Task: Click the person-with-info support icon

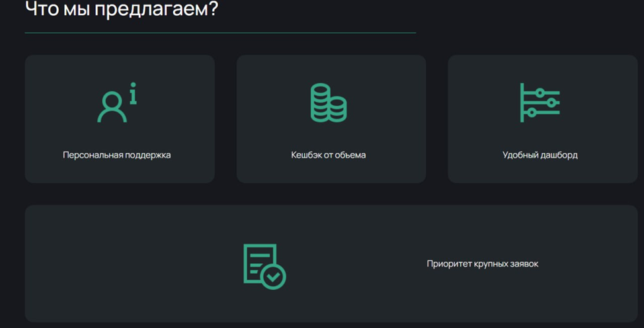Action: pyautogui.click(x=117, y=102)
